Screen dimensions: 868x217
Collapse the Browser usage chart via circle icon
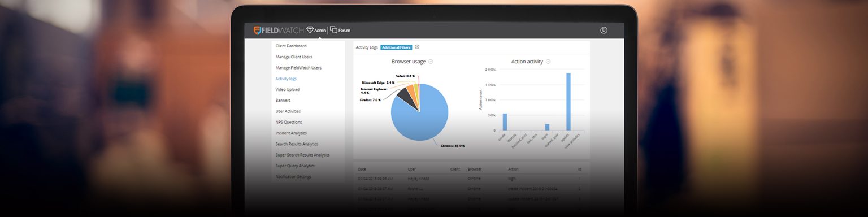(431, 62)
